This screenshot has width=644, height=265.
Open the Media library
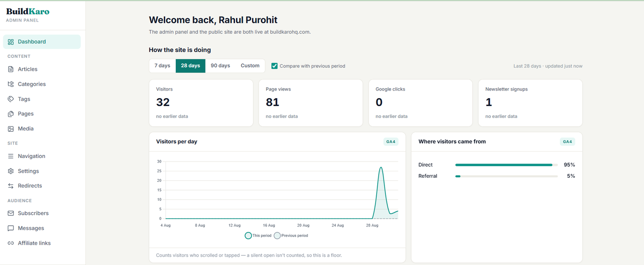pyautogui.click(x=42, y=129)
